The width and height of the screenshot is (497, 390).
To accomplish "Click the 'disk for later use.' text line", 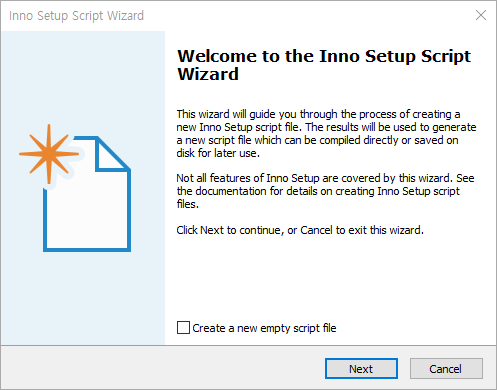I will pos(218,153).
